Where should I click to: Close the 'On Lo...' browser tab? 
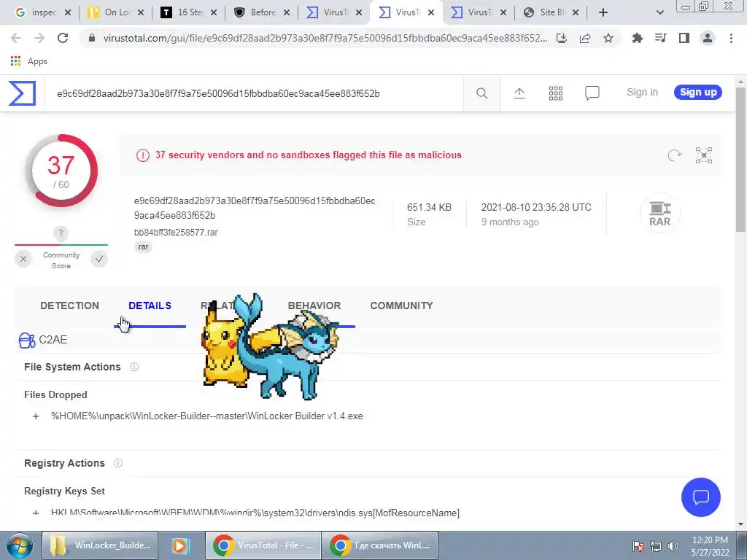[141, 13]
